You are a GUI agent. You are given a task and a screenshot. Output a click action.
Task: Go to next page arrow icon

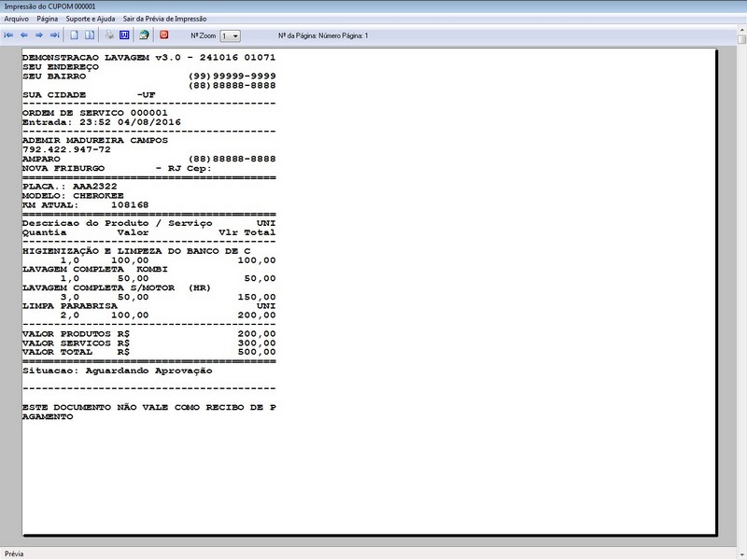click(x=39, y=35)
